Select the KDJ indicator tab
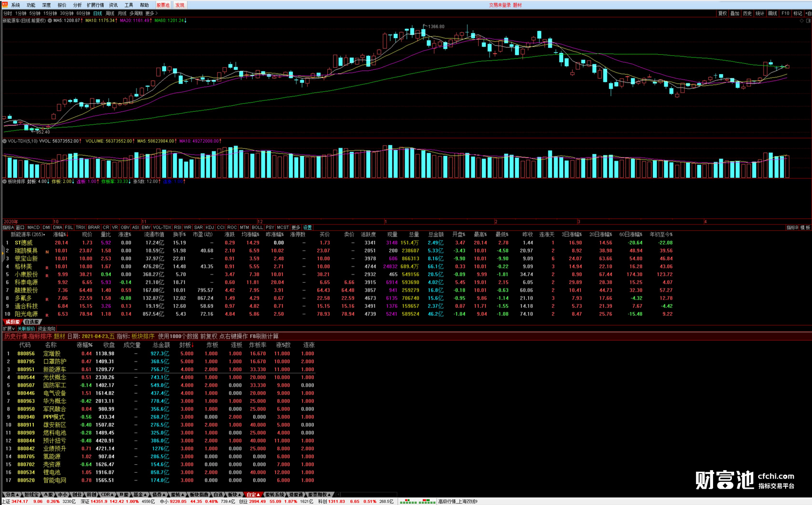Image resolution: width=812 pixels, height=505 pixels. point(210,228)
